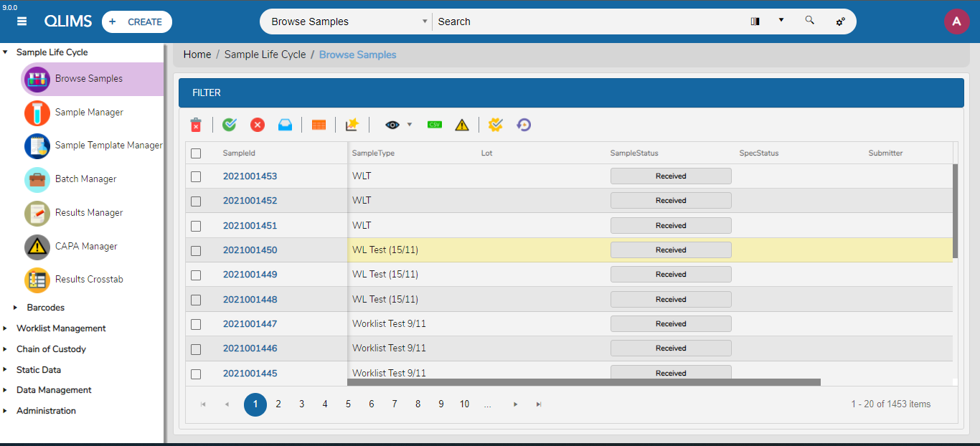Tick the checkbox for sample 2021001453
This screenshot has height=446, width=980.
tap(196, 176)
